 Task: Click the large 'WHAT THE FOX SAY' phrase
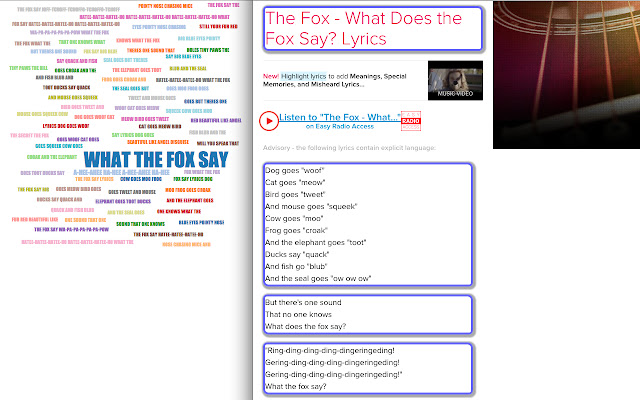click(156, 160)
